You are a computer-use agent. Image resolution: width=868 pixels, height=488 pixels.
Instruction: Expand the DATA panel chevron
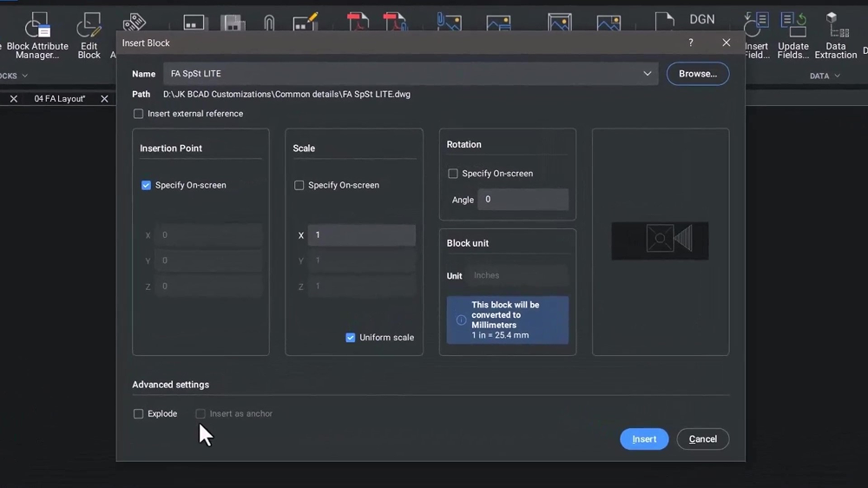(837, 76)
